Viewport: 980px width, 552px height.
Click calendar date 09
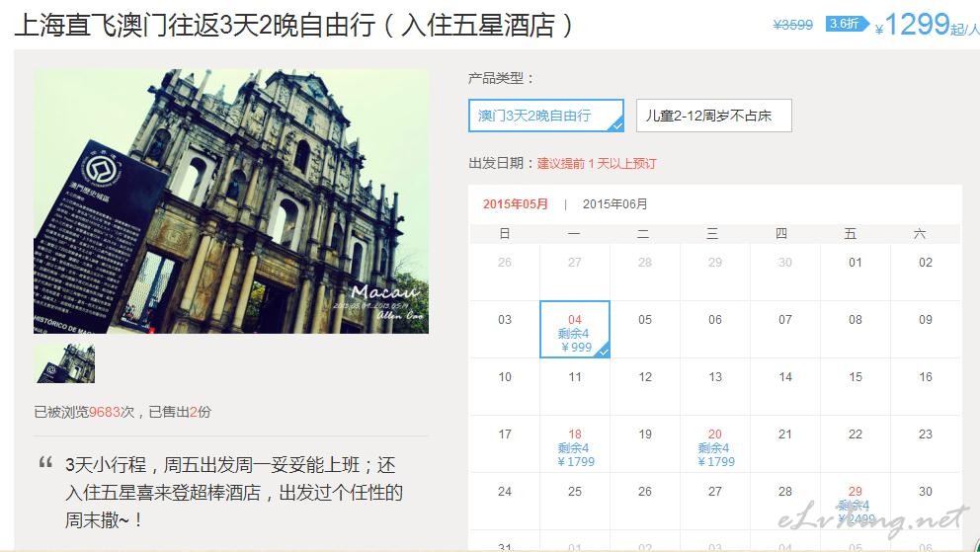(x=926, y=320)
